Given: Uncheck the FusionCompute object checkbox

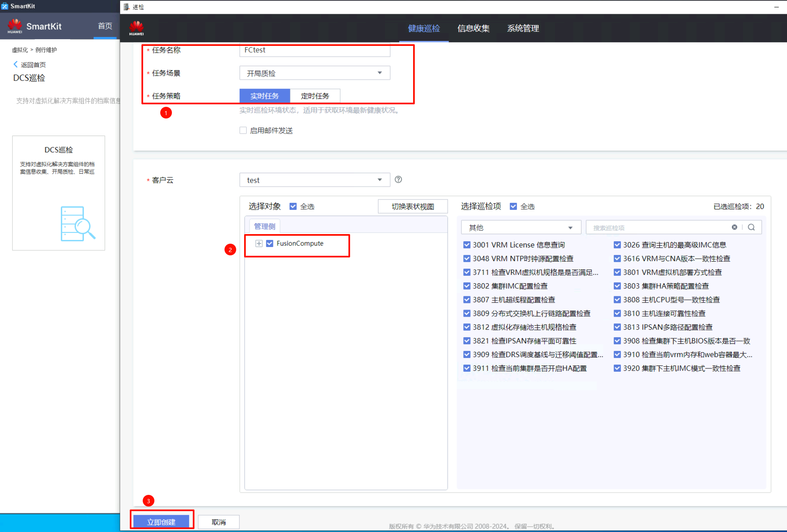Looking at the screenshot, I should (270, 243).
